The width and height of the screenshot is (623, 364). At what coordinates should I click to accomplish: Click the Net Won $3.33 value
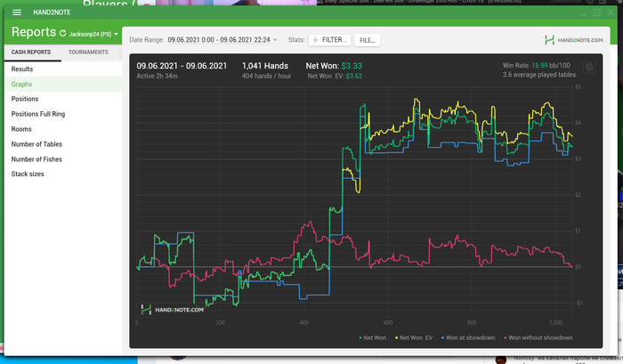(352, 66)
